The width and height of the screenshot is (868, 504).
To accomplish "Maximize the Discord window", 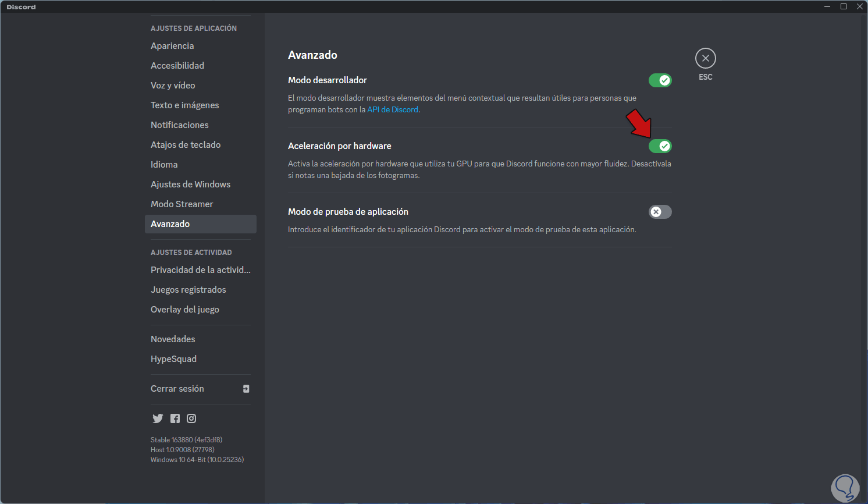I will click(844, 6).
